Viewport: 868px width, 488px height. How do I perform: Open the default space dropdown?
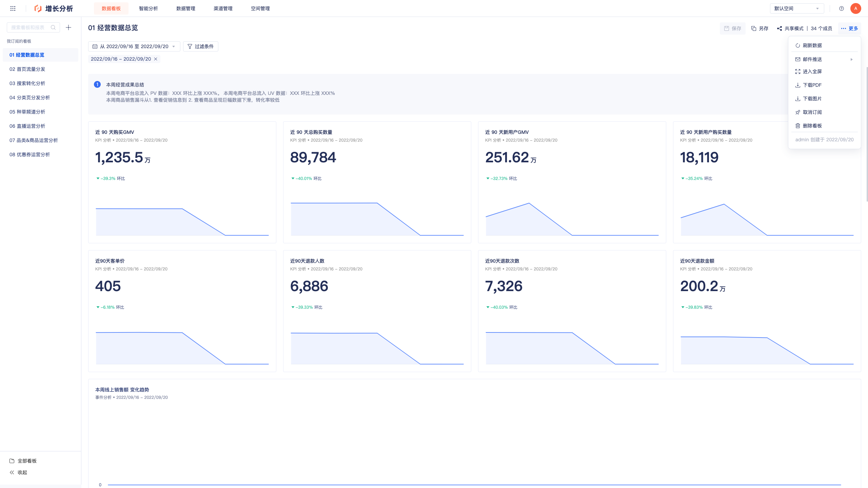[x=797, y=8]
